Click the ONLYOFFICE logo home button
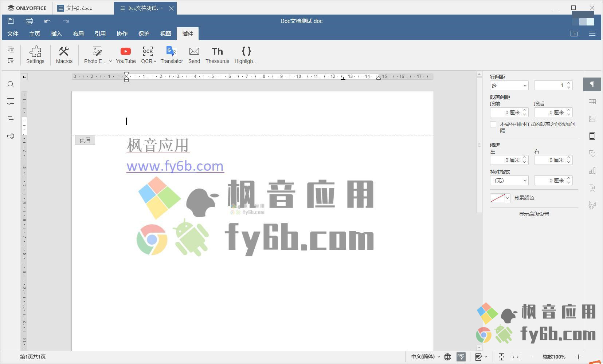The image size is (603, 364). pos(27,8)
